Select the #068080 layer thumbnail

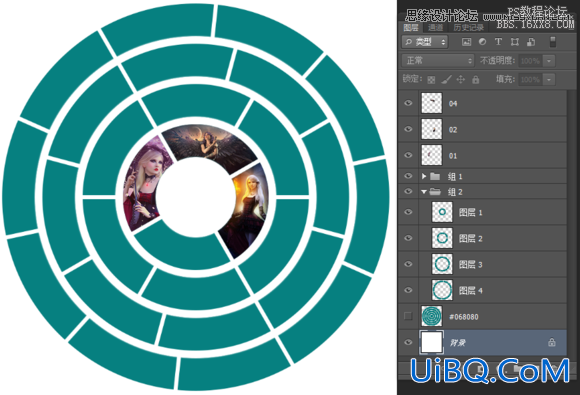432,316
